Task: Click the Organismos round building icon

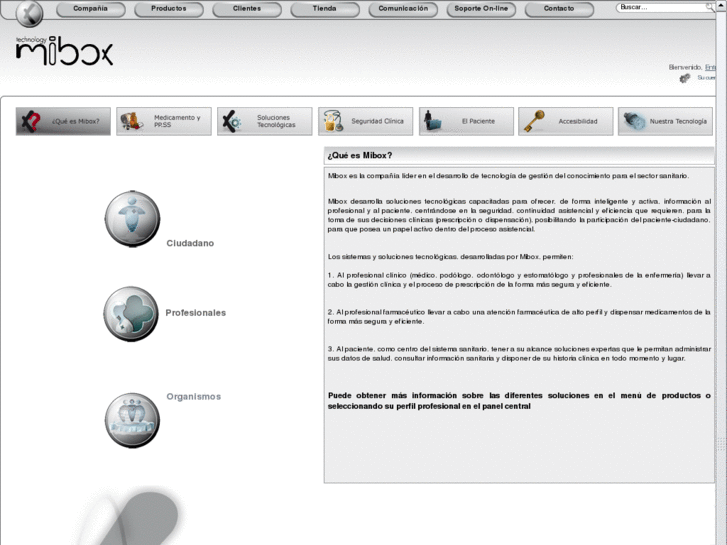Action: tap(132, 420)
